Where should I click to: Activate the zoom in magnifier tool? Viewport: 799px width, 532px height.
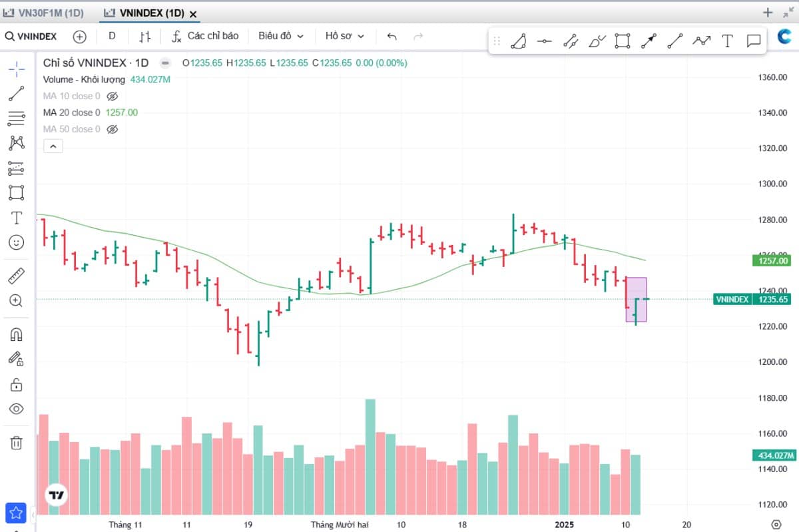(x=17, y=300)
